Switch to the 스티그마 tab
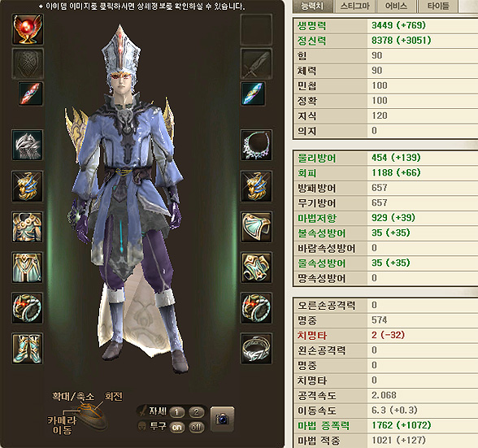Image resolution: width=478 pixels, height=448 pixels. (354, 7)
